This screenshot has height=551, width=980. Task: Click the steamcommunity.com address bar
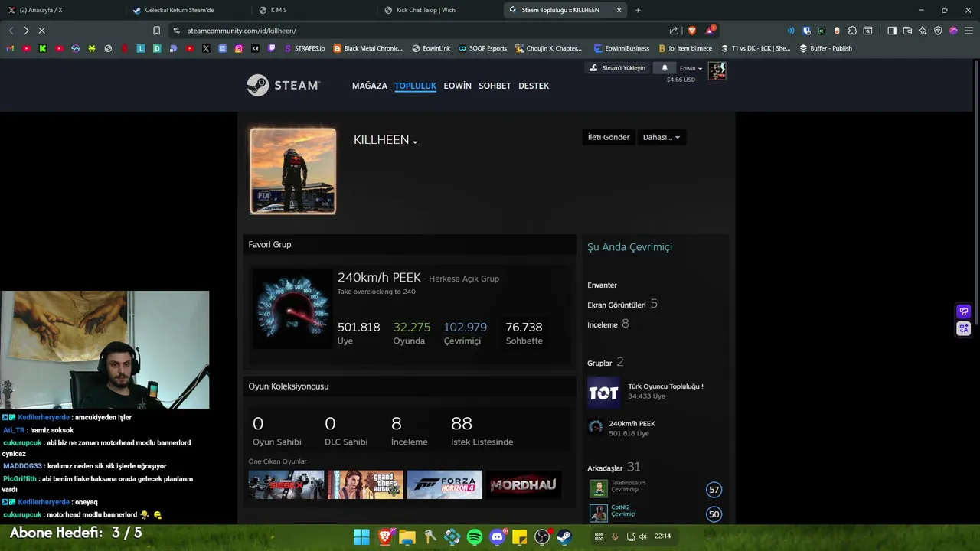click(x=421, y=31)
